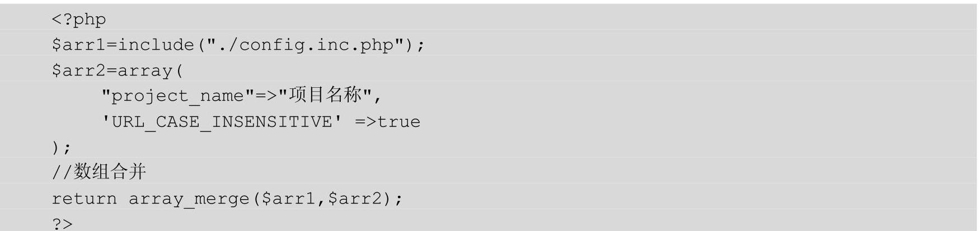Click the "project_name" array key
This screenshot has height=231, width=980.
pyautogui.click(x=178, y=96)
